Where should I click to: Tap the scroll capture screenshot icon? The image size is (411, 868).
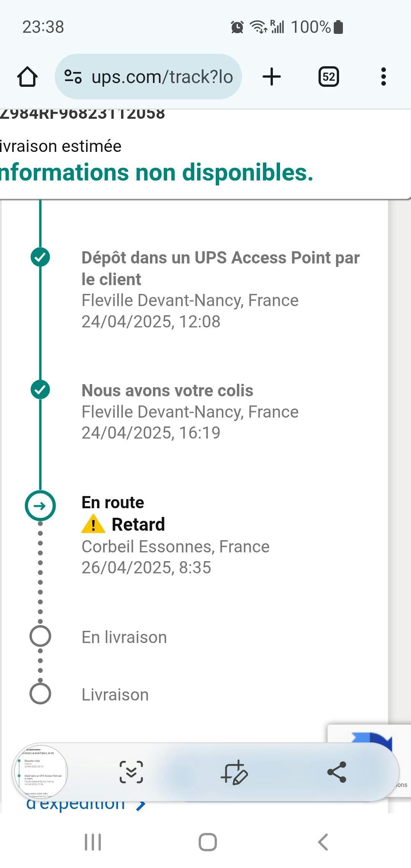131,772
